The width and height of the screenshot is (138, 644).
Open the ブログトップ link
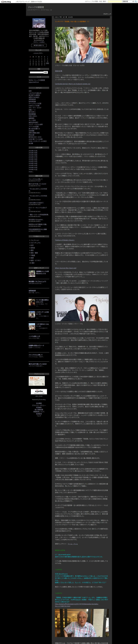(x=107, y=14)
